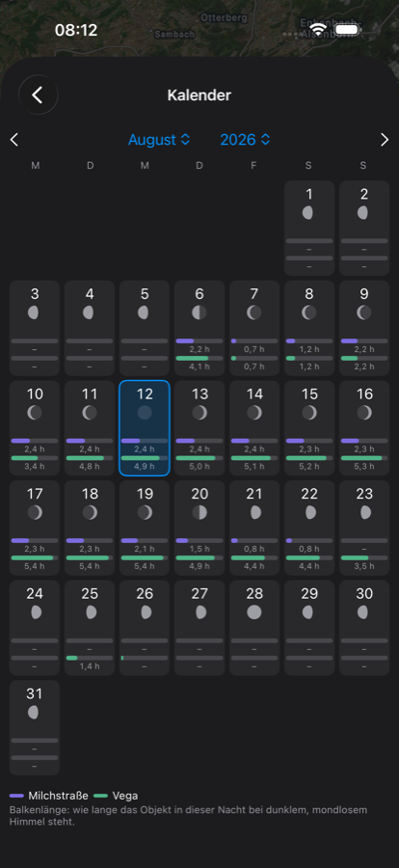Click moon phase icon on day 11
399x868 pixels.
[89, 413]
